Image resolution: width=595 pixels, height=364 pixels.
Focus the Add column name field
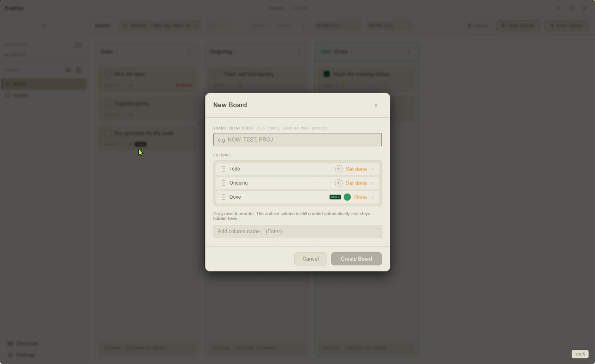click(x=297, y=231)
